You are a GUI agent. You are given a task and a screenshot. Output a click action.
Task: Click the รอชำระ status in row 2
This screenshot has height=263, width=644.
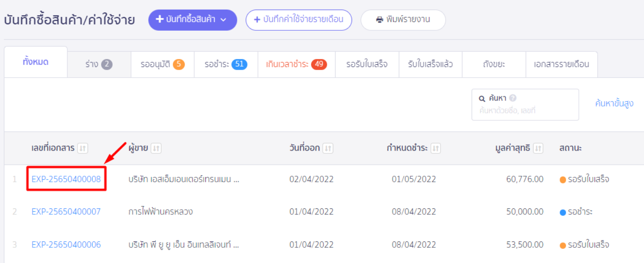(576, 212)
